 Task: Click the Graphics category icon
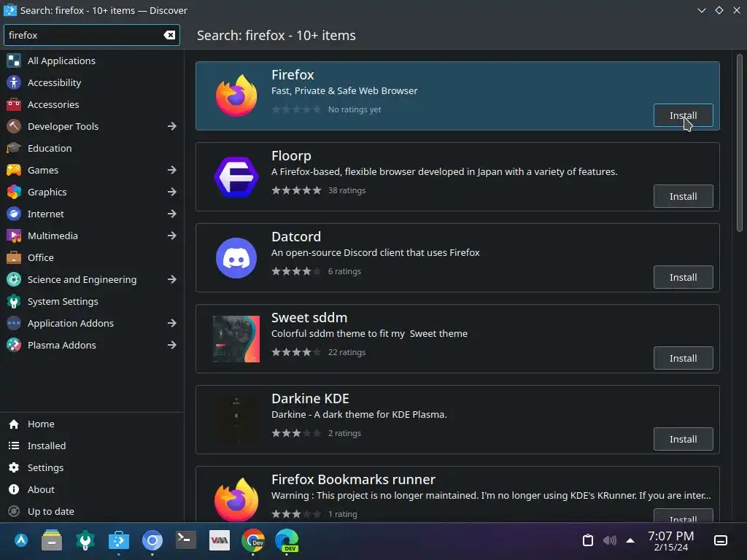(x=14, y=192)
